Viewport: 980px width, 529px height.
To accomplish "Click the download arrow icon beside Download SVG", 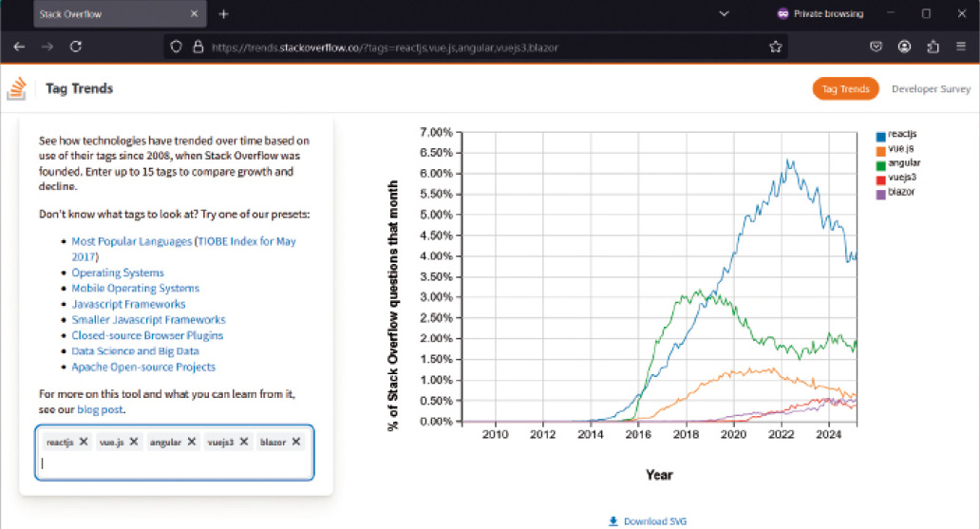I will [613, 520].
